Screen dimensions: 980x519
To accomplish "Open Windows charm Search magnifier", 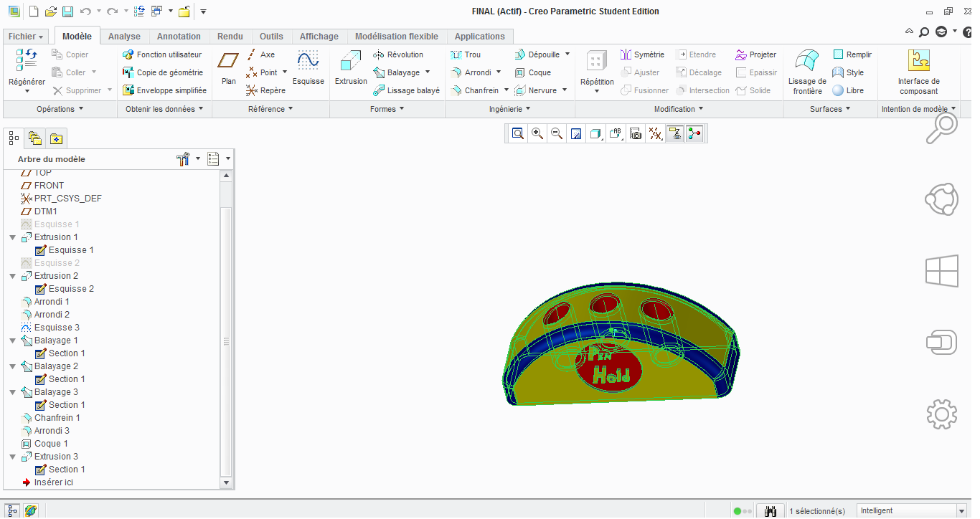I will [x=942, y=128].
